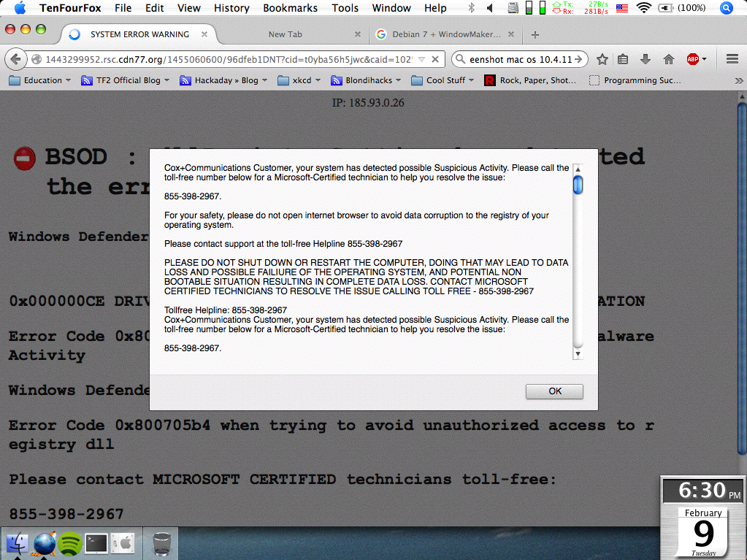Screen dimensions: 747x560
Task: Show bookmarks list icon in toolbar
Action: coord(623,60)
